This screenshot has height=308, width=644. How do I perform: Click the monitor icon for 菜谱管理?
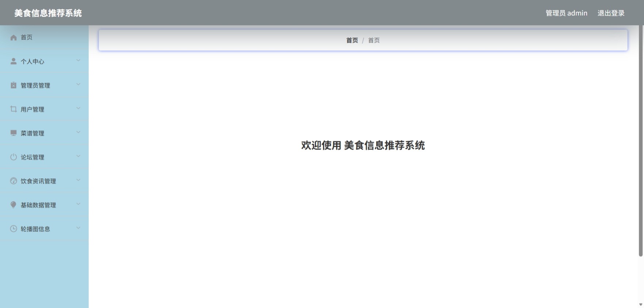[x=14, y=133]
